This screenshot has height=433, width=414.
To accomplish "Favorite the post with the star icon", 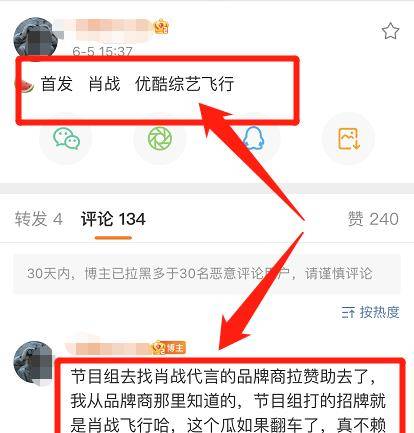I will 390,31.
